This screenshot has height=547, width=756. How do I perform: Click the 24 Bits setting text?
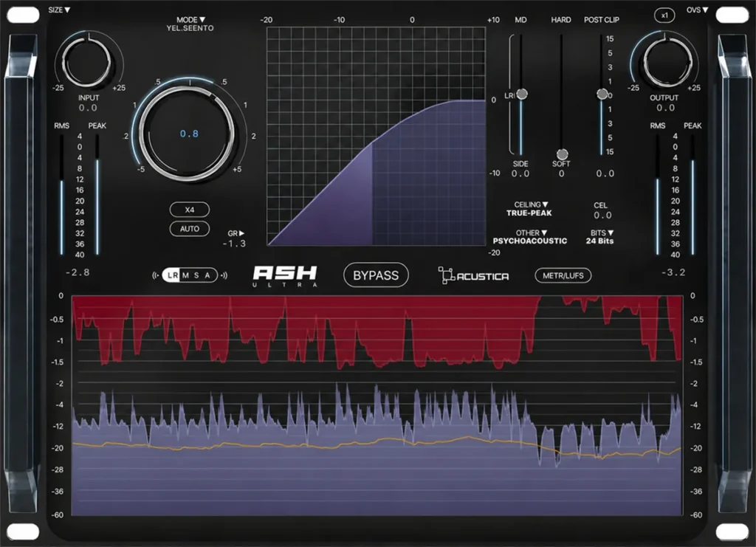[x=599, y=241]
